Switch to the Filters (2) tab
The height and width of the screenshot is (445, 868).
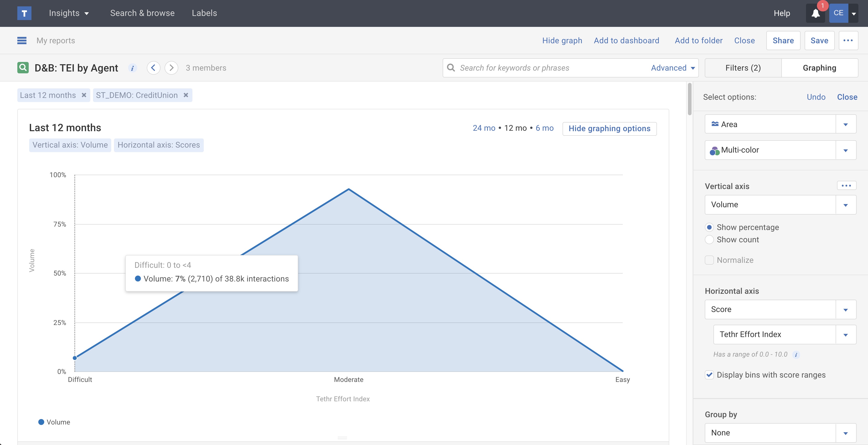(743, 68)
